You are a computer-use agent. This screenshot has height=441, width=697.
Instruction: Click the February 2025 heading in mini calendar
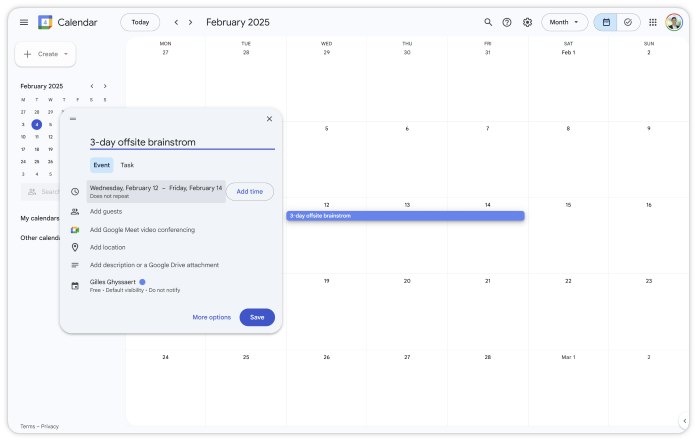pos(42,86)
